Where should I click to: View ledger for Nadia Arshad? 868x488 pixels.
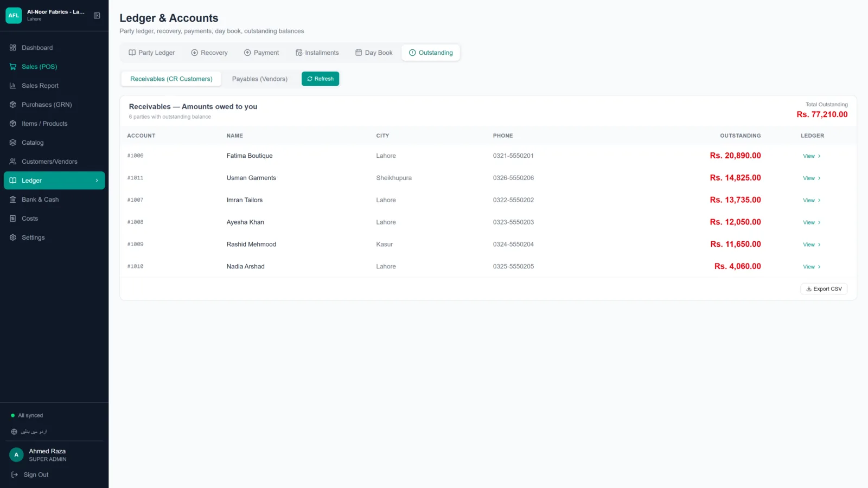pos(812,267)
